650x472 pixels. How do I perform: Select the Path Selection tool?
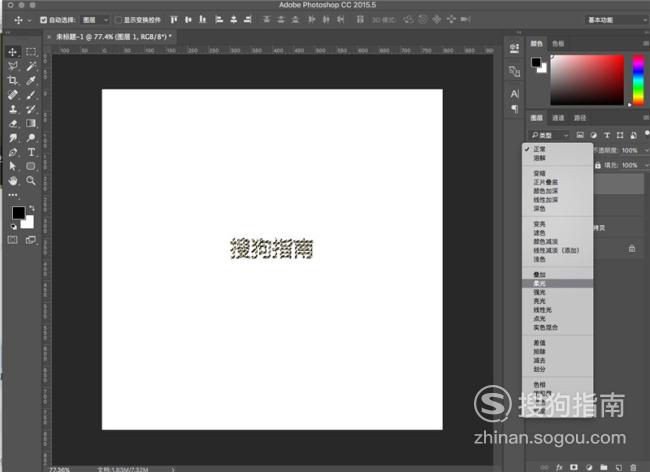[x=12, y=166]
